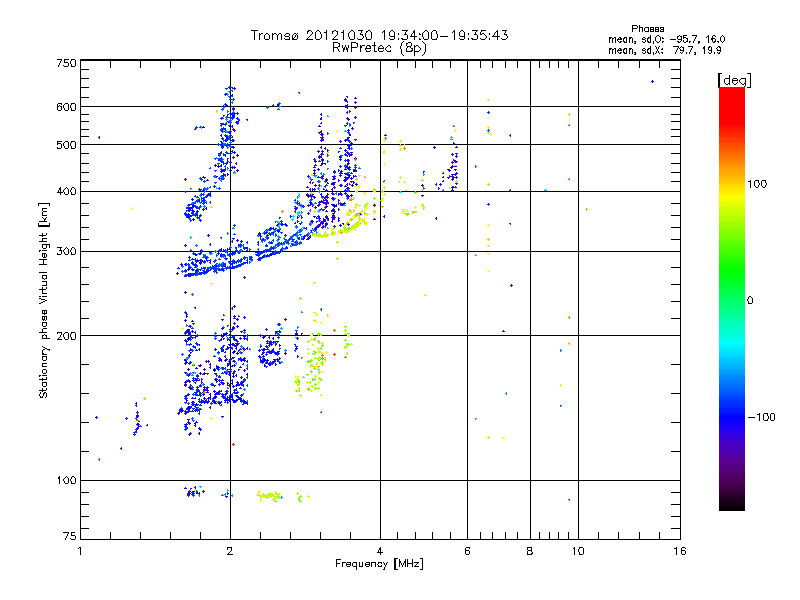The width and height of the screenshot is (800, 600).
Task: Click the plot title 'Tromsø 20121030 19:34:00-19:35:43'
Action: pyautogui.click(x=379, y=35)
